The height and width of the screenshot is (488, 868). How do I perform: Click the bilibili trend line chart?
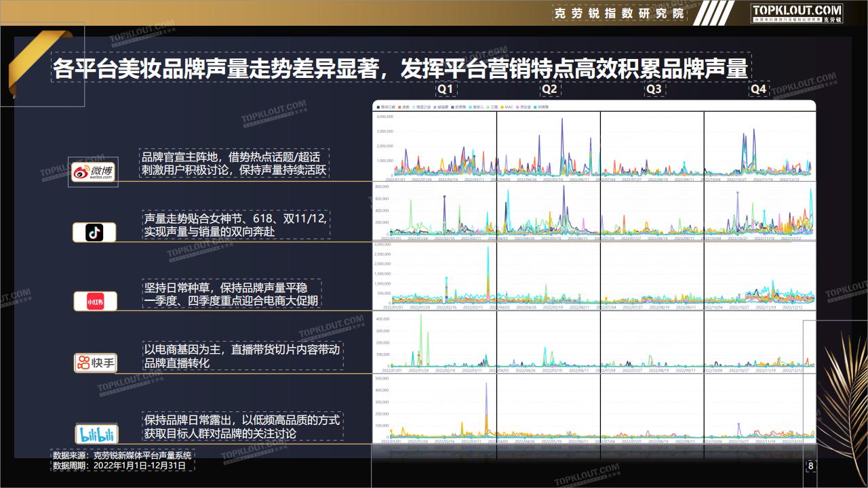pos(594,409)
